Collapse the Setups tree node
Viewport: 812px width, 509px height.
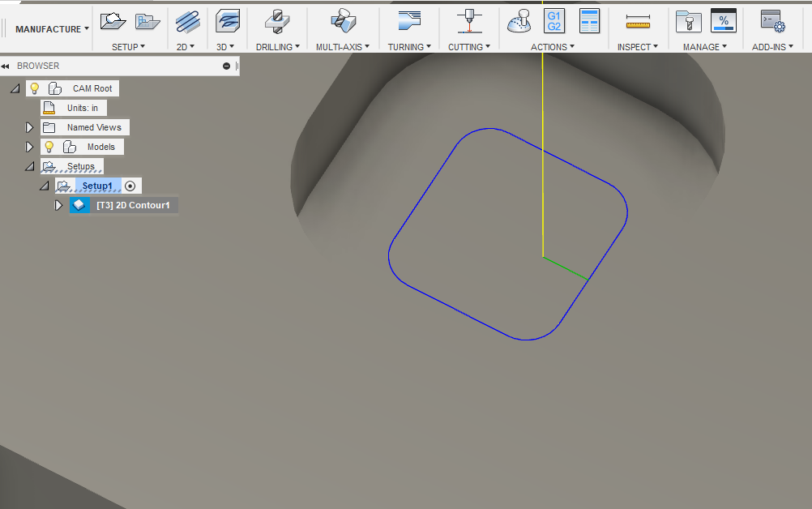pos(30,166)
